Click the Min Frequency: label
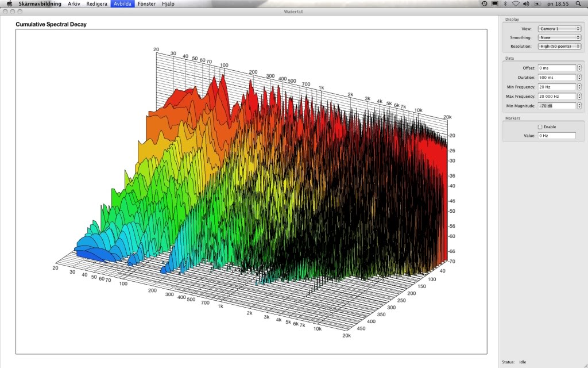Viewport: 588px width, 368px height. click(x=521, y=87)
